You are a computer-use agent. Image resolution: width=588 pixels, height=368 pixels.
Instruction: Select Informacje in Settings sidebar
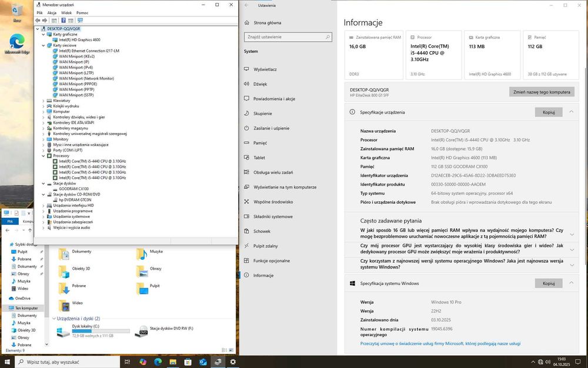click(x=263, y=276)
